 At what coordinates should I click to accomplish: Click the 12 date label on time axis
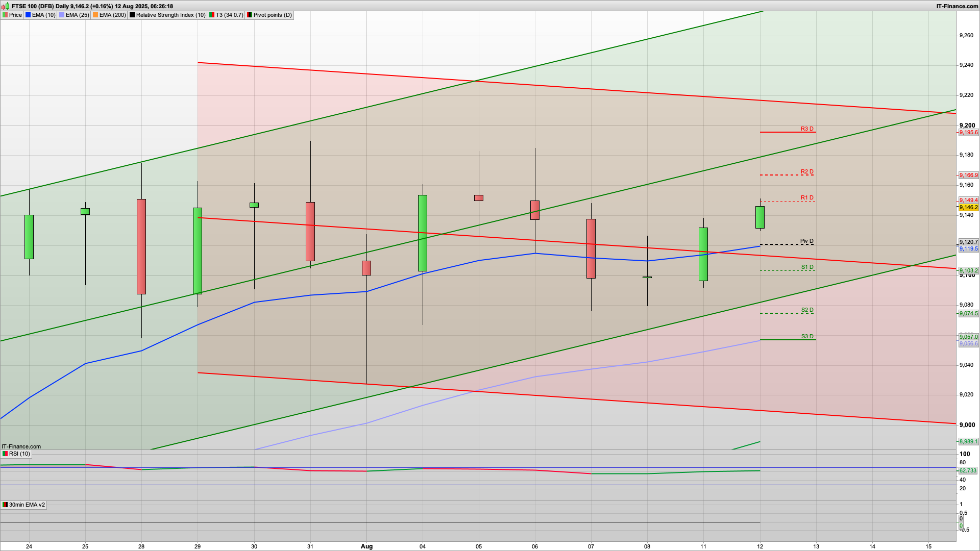coord(760,546)
